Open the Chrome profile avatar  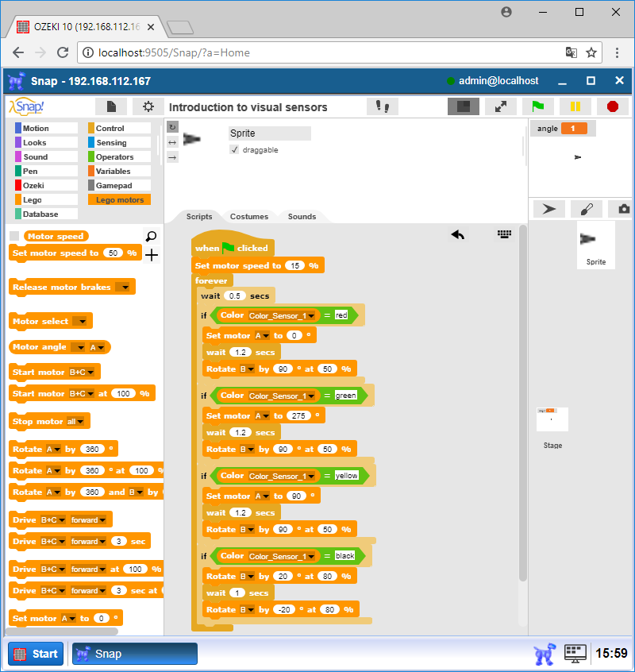[x=506, y=12]
